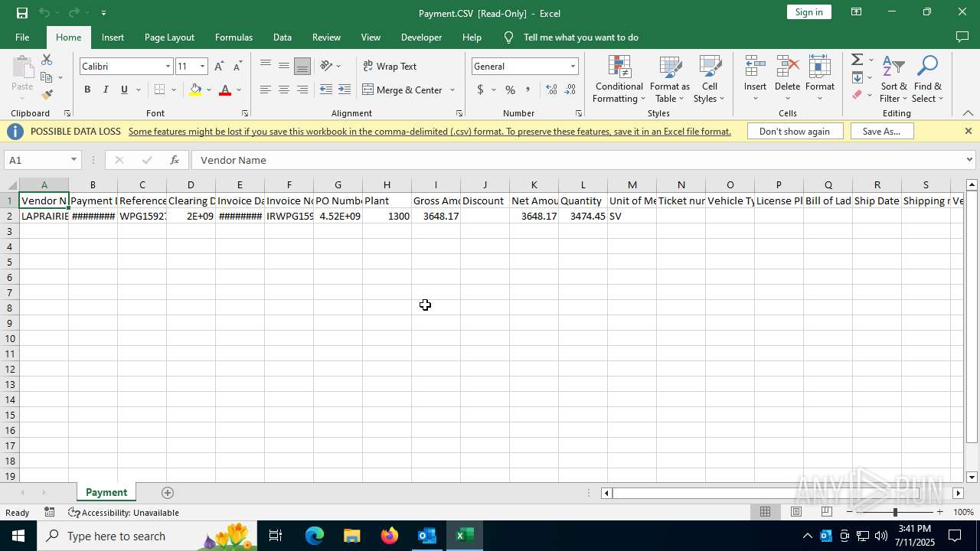Toggle Bold formatting
980x551 pixels.
click(x=87, y=90)
